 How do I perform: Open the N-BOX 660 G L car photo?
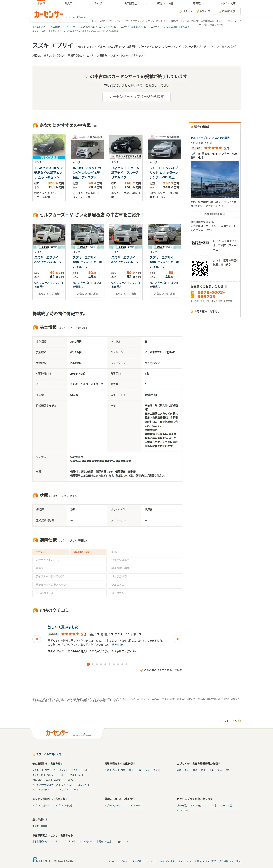click(88, 147)
